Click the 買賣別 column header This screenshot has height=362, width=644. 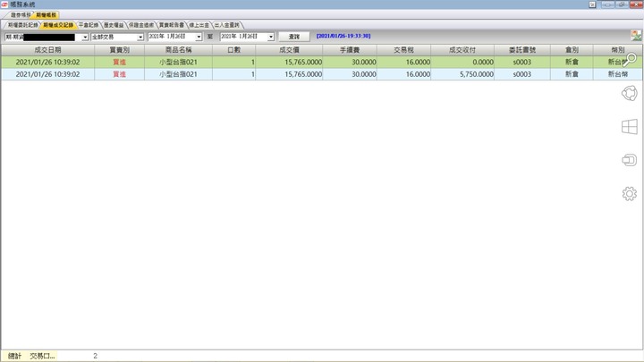(x=120, y=50)
